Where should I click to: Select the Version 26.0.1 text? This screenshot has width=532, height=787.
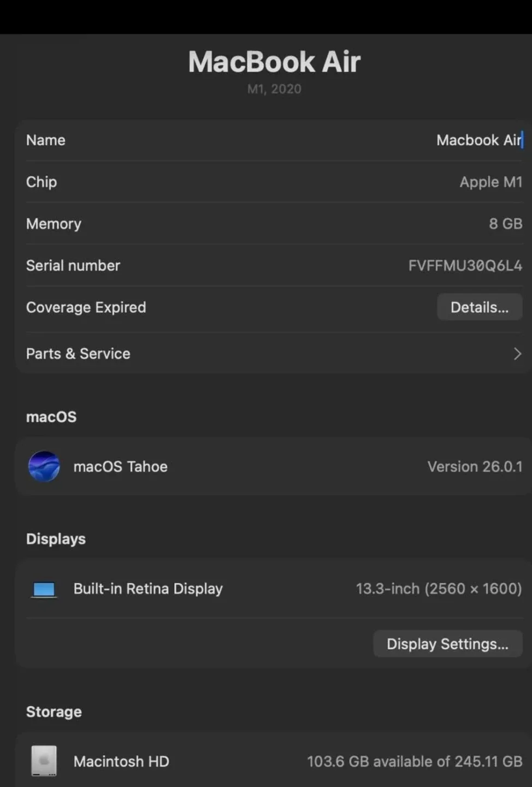coord(474,466)
